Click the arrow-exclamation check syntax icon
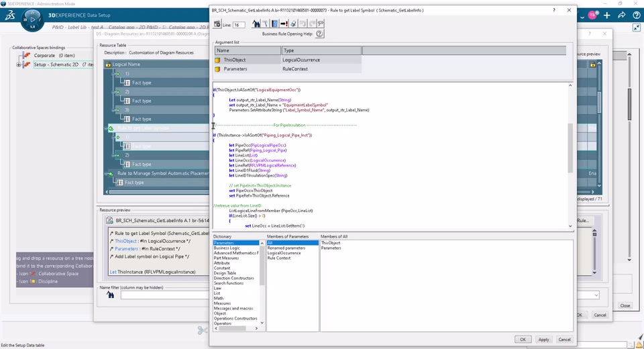The height and width of the screenshot is (349, 644). 284,24
